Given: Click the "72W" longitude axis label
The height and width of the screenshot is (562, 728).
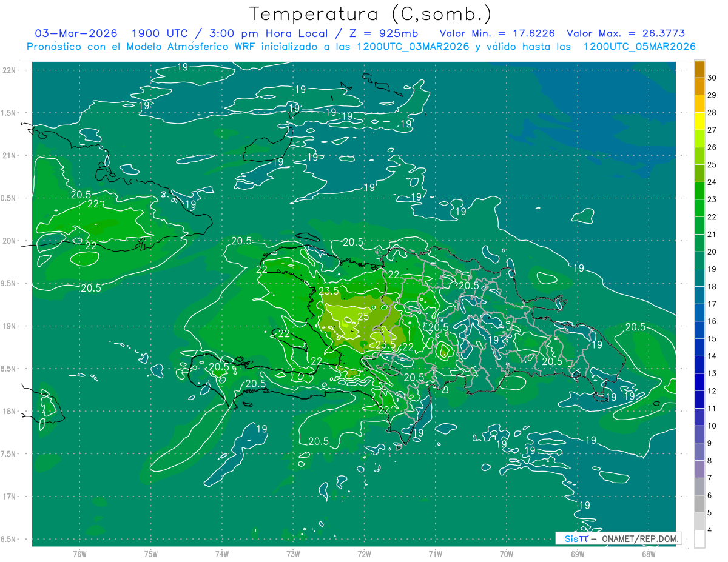Looking at the screenshot, I should (364, 554).
